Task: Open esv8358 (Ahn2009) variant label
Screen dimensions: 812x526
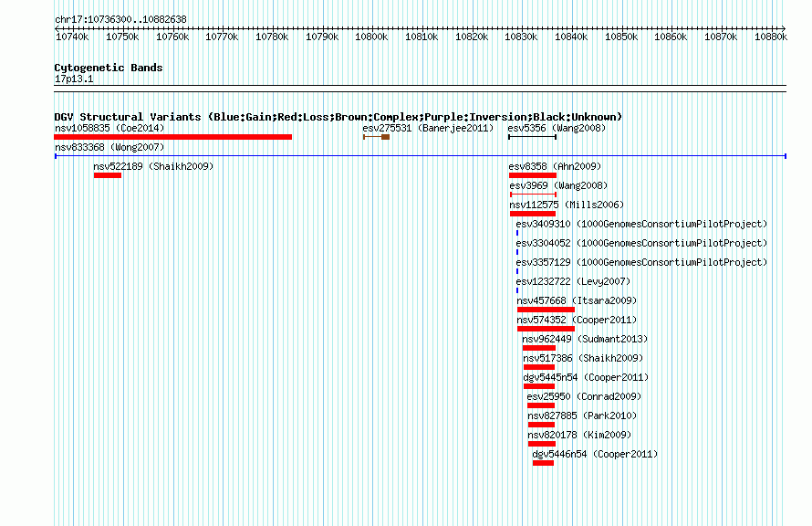Action: pyautogui.click(x=555, y=166)
